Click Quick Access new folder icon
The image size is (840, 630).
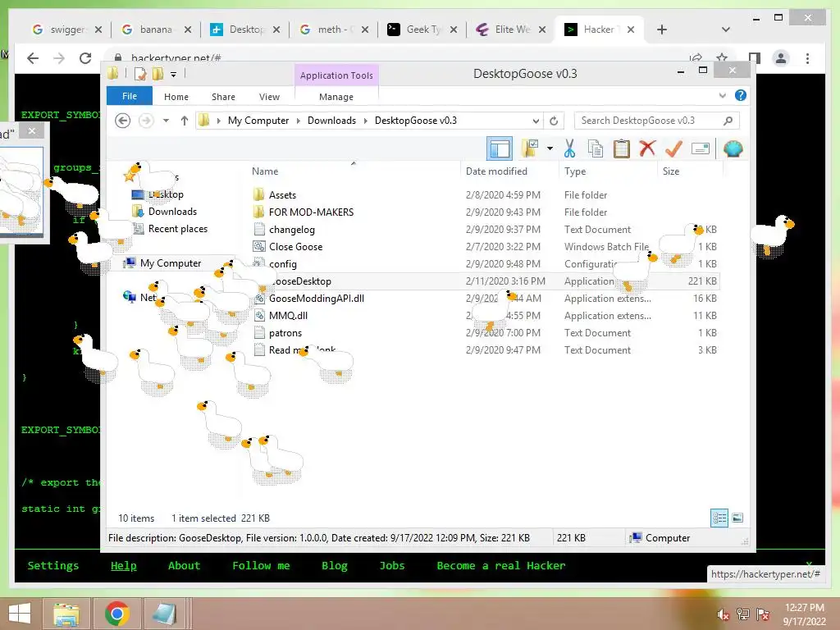[x=157, y=73]
